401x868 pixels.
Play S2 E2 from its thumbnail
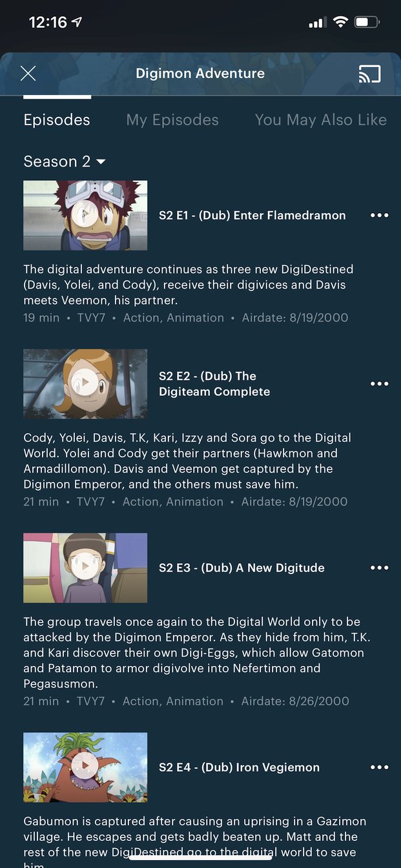pyautogui.click(x=85, y=384)
